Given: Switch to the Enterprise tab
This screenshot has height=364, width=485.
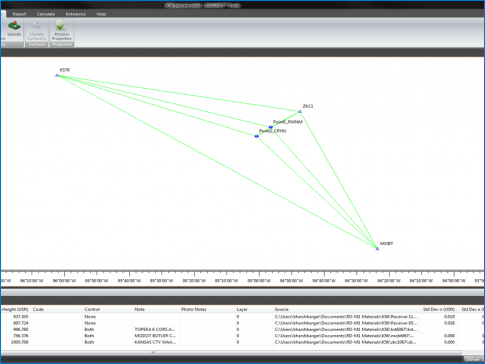Looking at the screenshot, I should (76, 14).
